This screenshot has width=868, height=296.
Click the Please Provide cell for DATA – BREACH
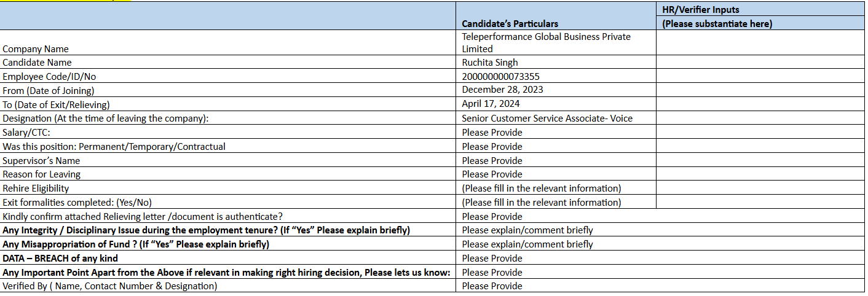click(x=492, y=259)
